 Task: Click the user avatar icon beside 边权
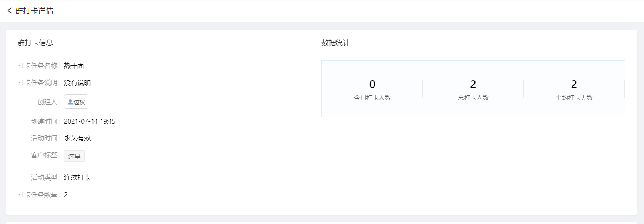coord(70,102)
